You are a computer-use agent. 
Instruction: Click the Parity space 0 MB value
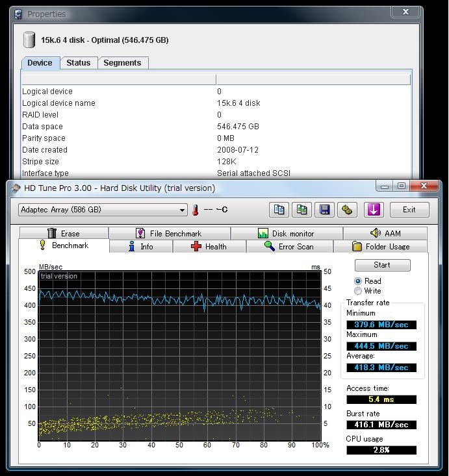click(x=225, y=138)
